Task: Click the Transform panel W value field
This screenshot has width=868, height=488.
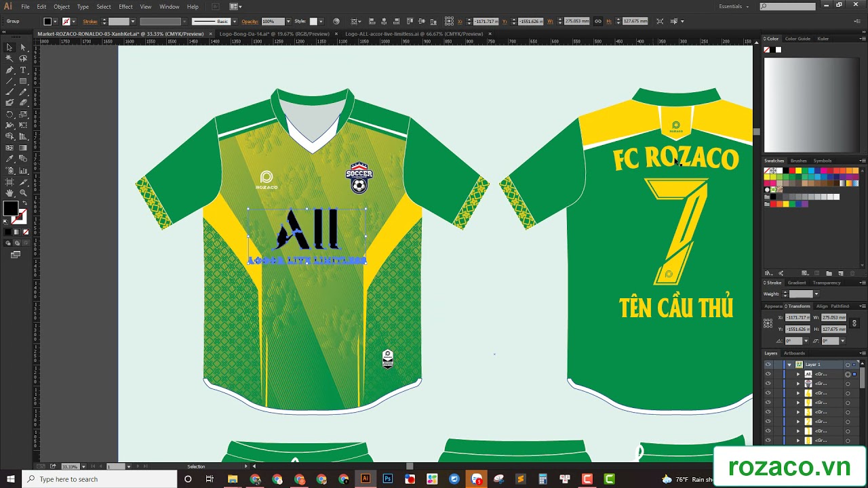Action: pyautogui.click(x=834, y=317)
